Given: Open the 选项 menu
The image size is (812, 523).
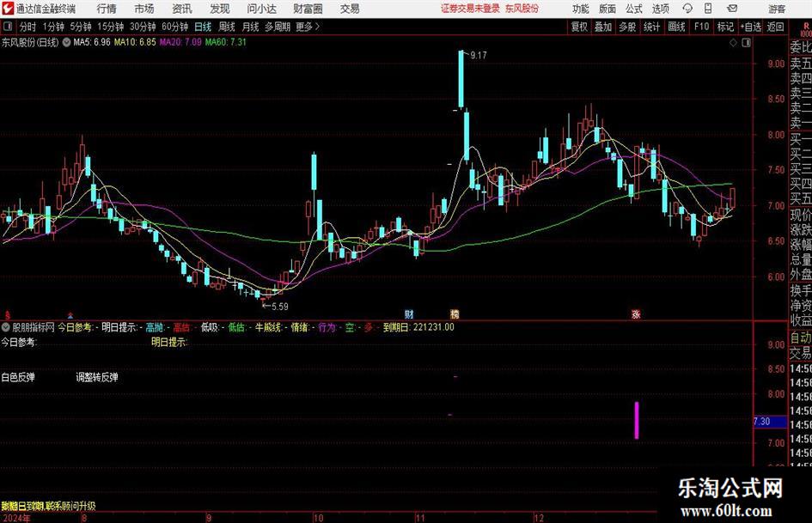Looking at the screenshot, I should (x=660, y=9).
